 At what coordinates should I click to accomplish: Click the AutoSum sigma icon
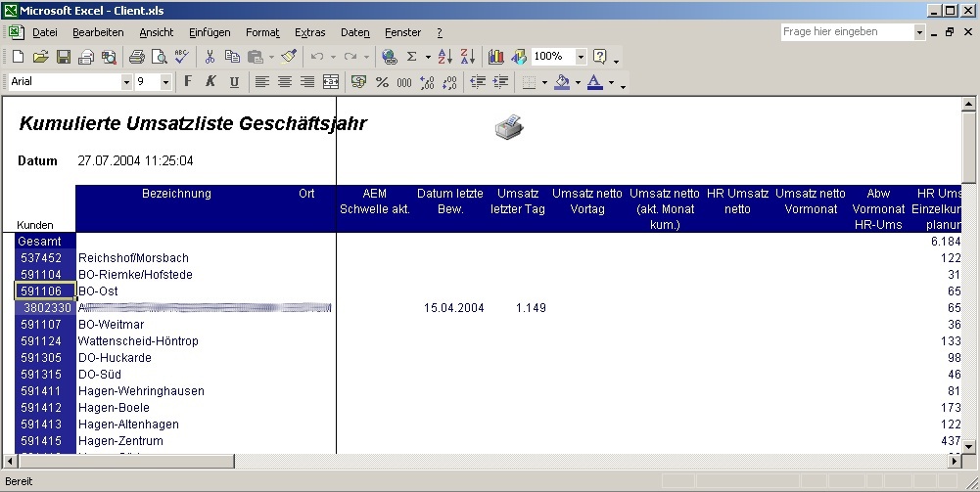412,57
